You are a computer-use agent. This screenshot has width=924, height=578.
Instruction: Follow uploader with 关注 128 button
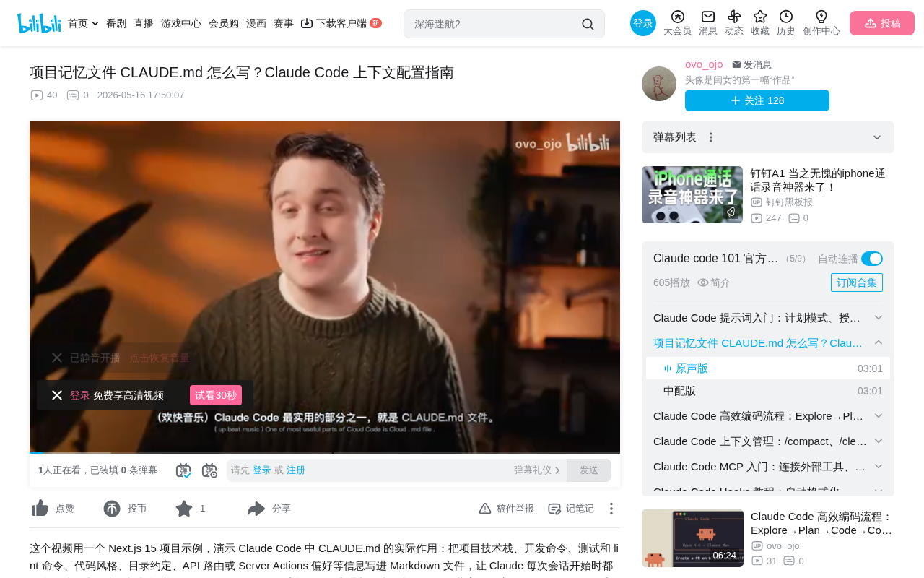click(x=757, y=100)
